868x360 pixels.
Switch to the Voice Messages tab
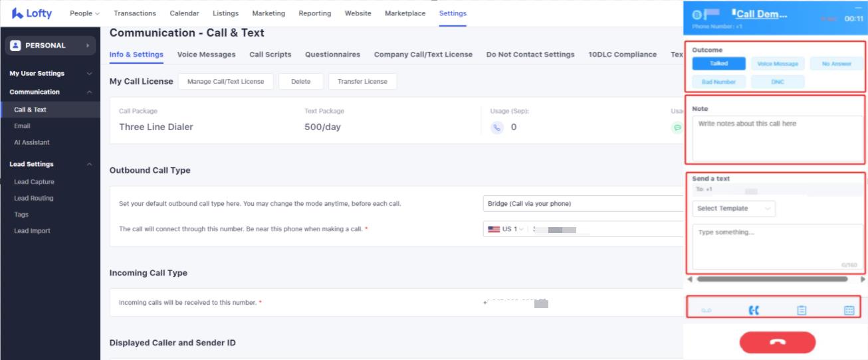pos(206,54)
